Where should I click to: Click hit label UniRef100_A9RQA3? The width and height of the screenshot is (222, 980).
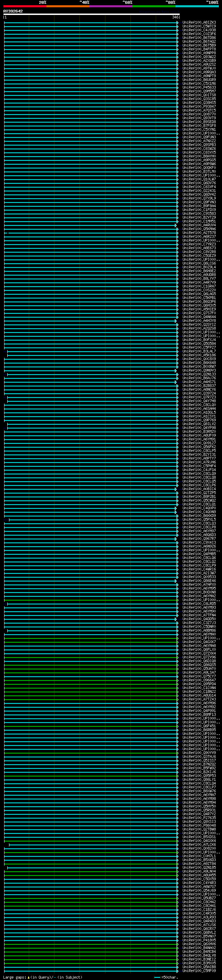click(199, 72)
